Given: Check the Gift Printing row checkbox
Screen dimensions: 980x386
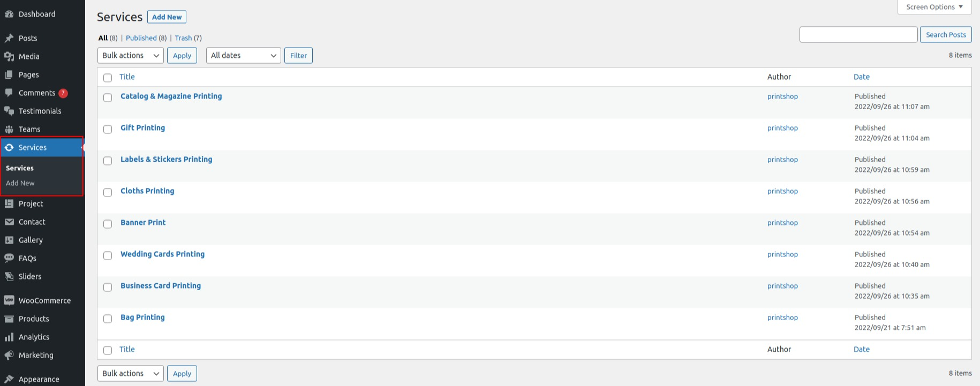Looking at the screenshot, I should click(x=108, y=129).
